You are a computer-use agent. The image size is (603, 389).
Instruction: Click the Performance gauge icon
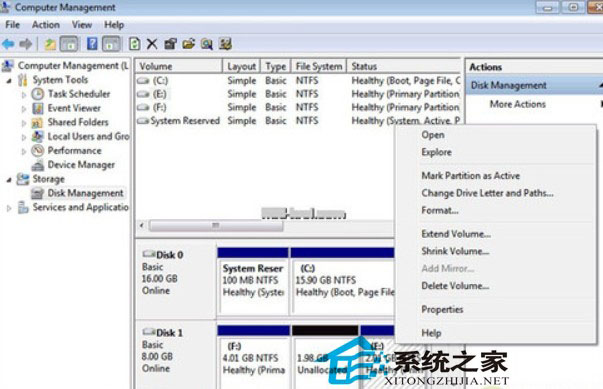(38, 151)
